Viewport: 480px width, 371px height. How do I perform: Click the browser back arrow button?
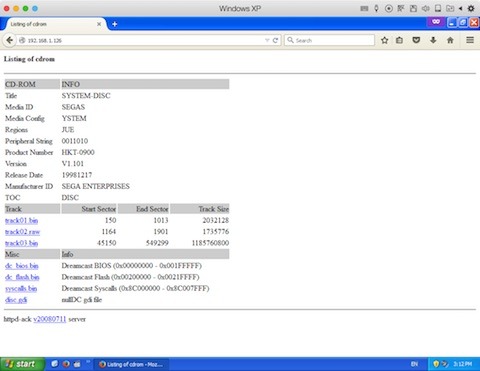click(x=10, y=40)
